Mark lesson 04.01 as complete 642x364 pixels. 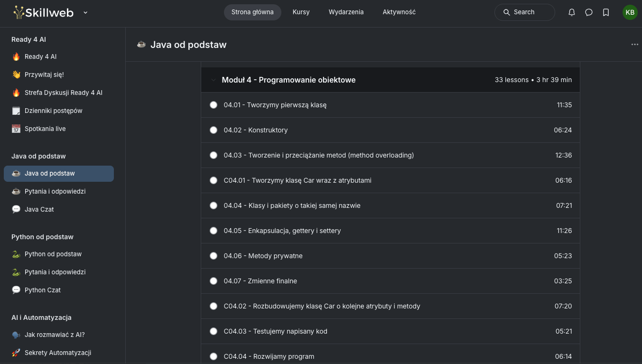[214, 105]
